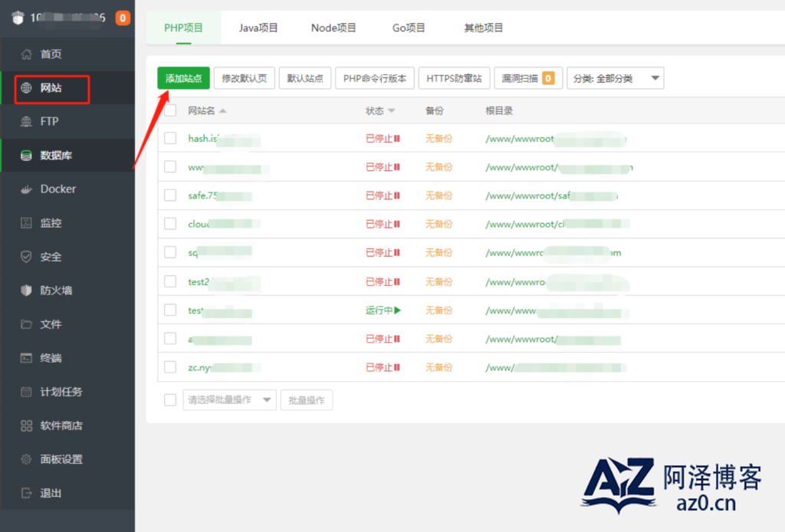Switch to the Go项目 tab
Viewport: 785px width, 532px height.
click(409, 28)
